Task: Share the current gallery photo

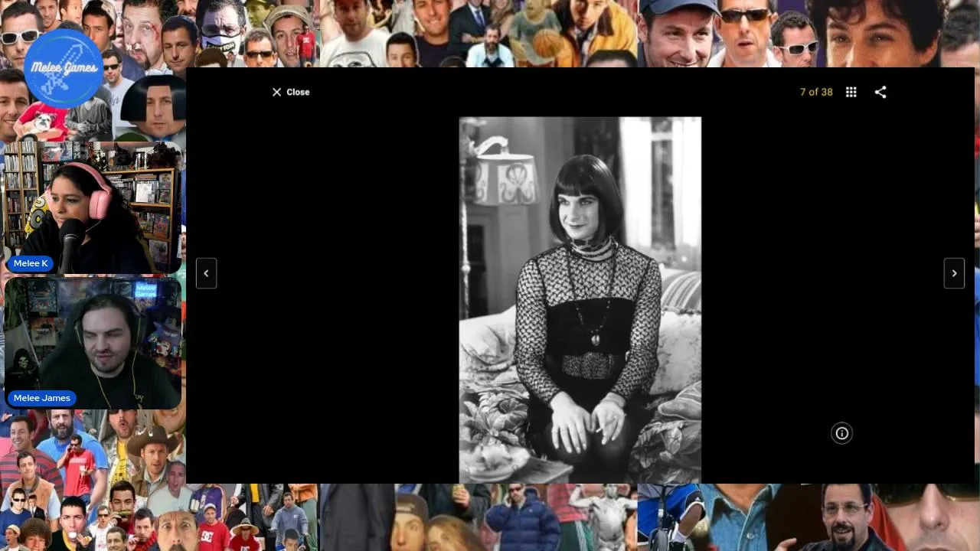Action: [x=880, y=92]
